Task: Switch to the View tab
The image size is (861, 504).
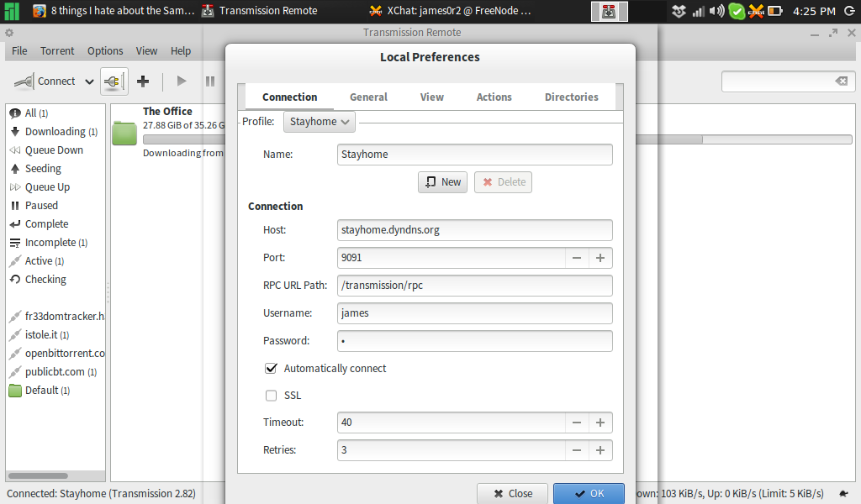Action: (432, 97)
